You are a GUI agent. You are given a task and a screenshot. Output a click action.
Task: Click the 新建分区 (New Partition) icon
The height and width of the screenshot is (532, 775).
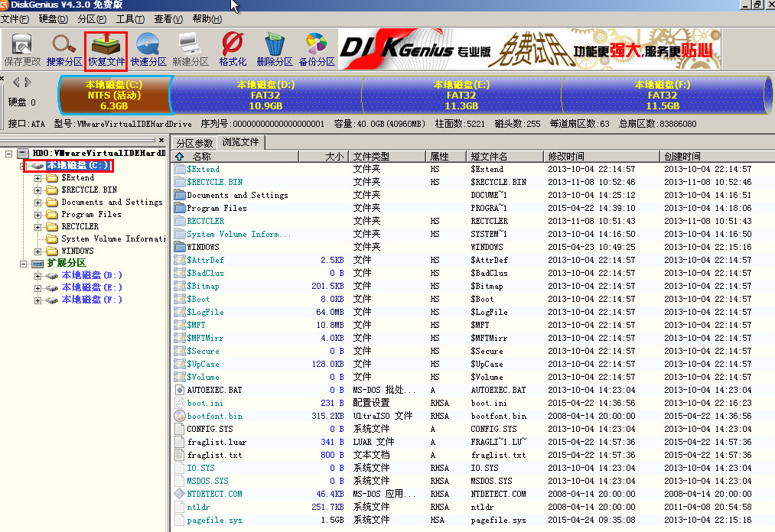190,49
